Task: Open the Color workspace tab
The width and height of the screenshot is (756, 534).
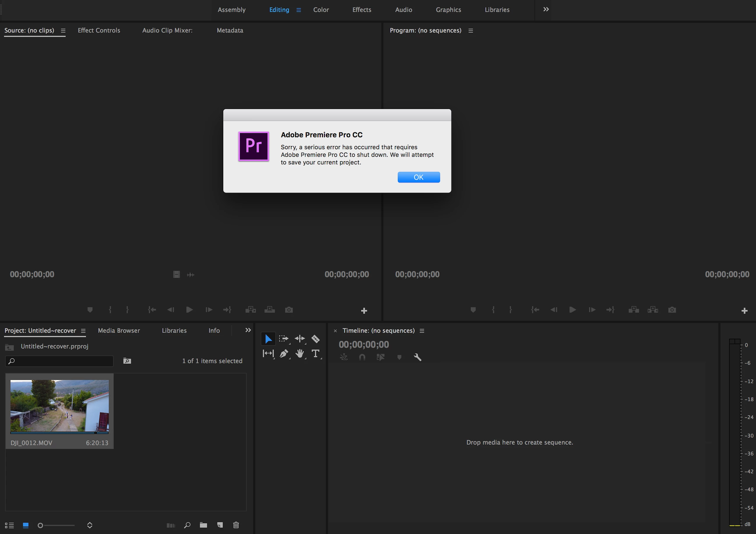Action: pyautogui.click(x=321, y=10)
